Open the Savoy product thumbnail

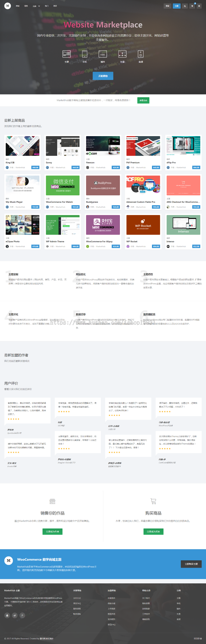[63, 146]
